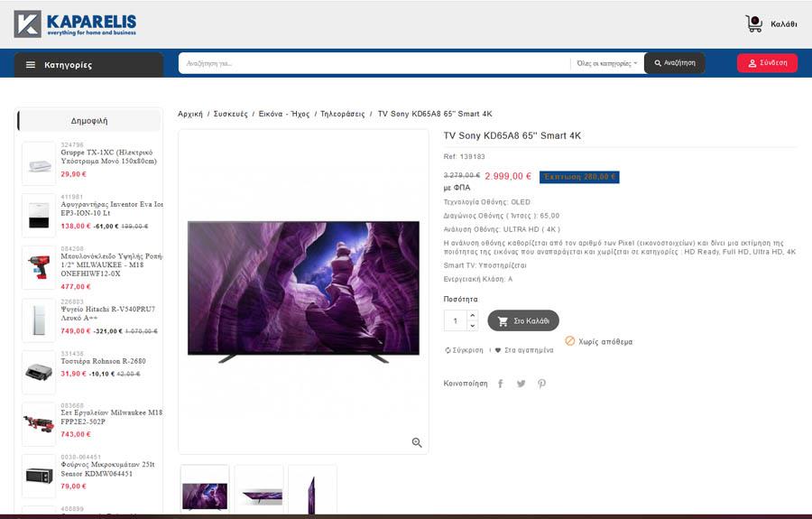The image size is (812, 519).
Task: Expand the Όλες οι κατηγορίες dropdown
Action: pyautogui.click(x=607, y=63)
